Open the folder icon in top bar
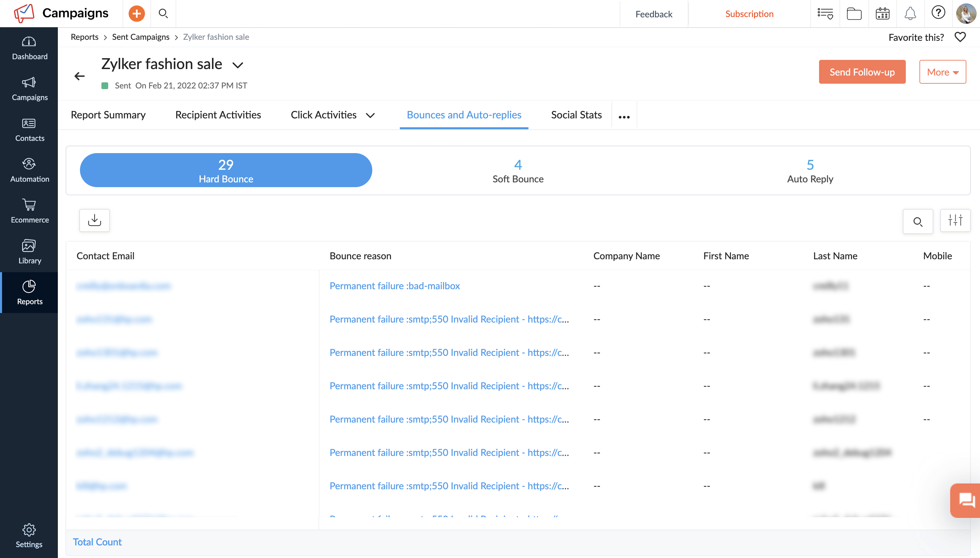 pos(854,13)
